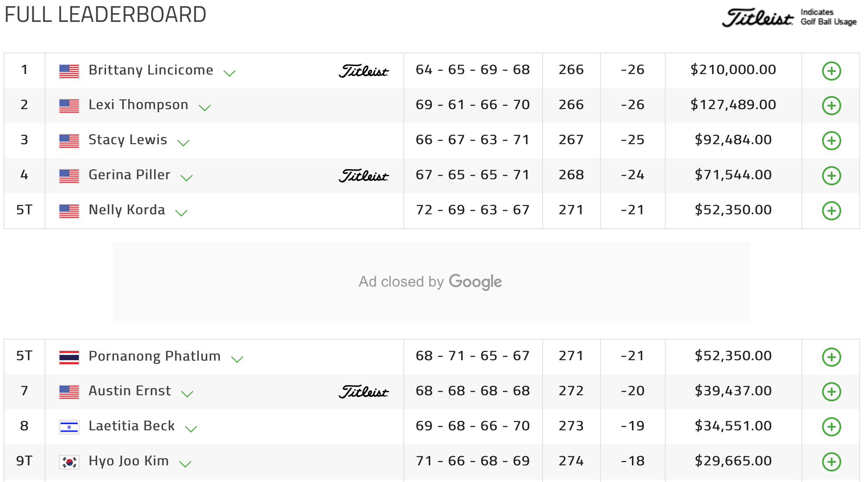Click green plus icon in Stacy Lewis row
This screenshot has height=482, width=868.
pos(831,141)
